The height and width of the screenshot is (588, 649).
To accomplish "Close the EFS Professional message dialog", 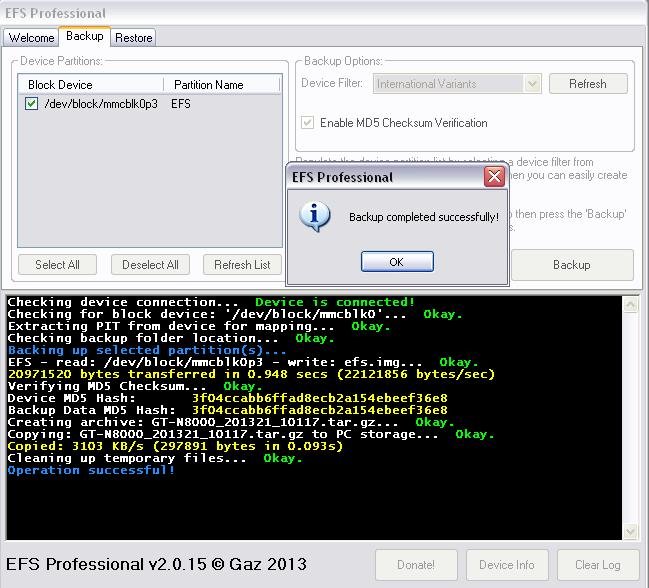I will [x=494, y=177].
